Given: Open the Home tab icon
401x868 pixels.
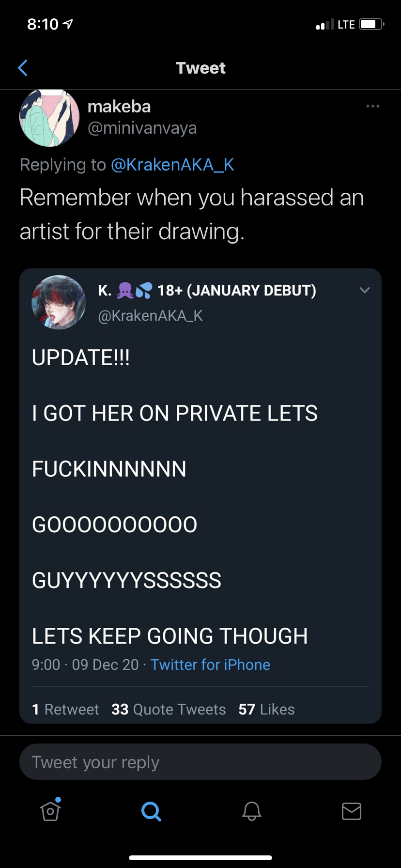Looking at the screenshot, I should click(x=50, y=810).
